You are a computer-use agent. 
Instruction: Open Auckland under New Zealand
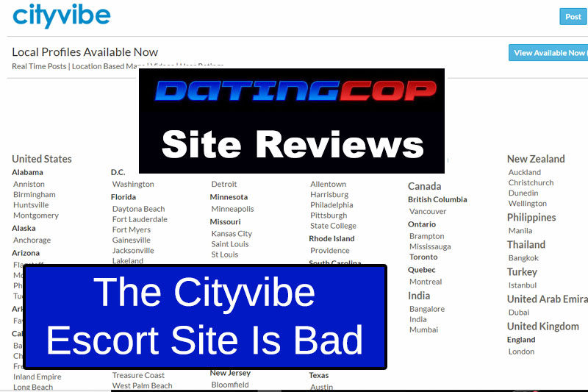coord(525,173)
